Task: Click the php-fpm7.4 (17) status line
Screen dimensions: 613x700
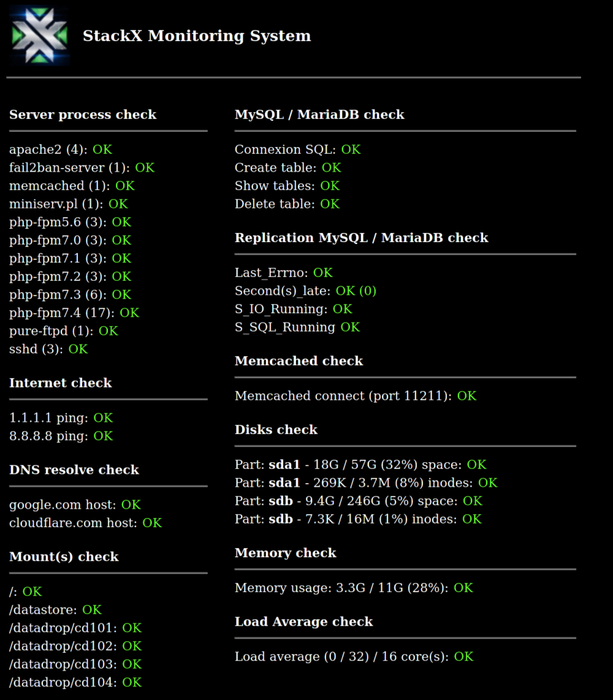Action: (x=74, y=313)
